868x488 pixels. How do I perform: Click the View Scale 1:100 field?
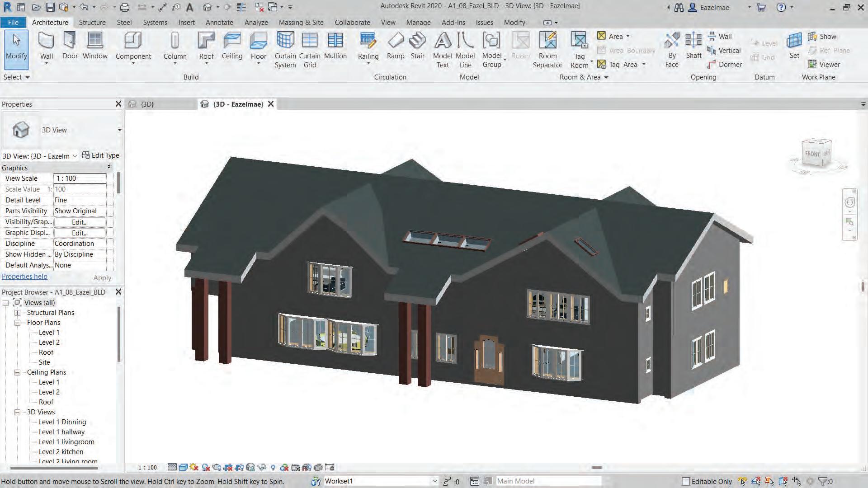pos(80,178)
